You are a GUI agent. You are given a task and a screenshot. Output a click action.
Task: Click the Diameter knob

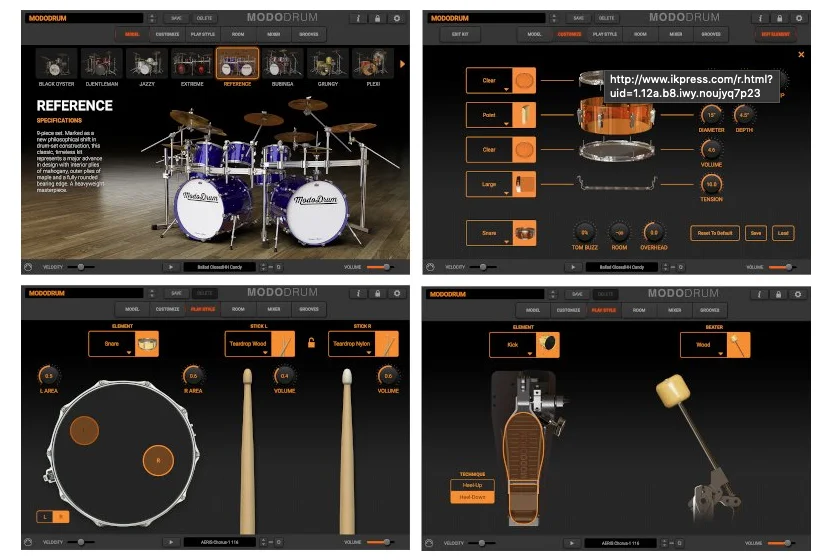(711, 115)
